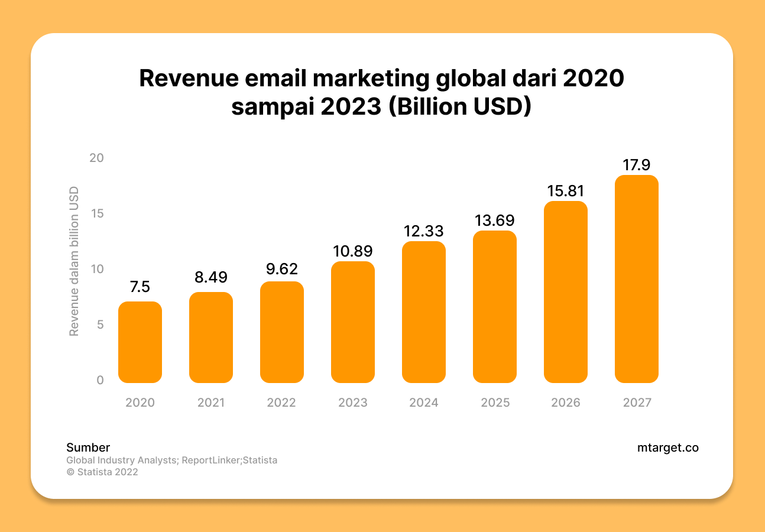Click the Statista 2022 copyright text
This screenshot has width=765, height=532.
[102, 472]
